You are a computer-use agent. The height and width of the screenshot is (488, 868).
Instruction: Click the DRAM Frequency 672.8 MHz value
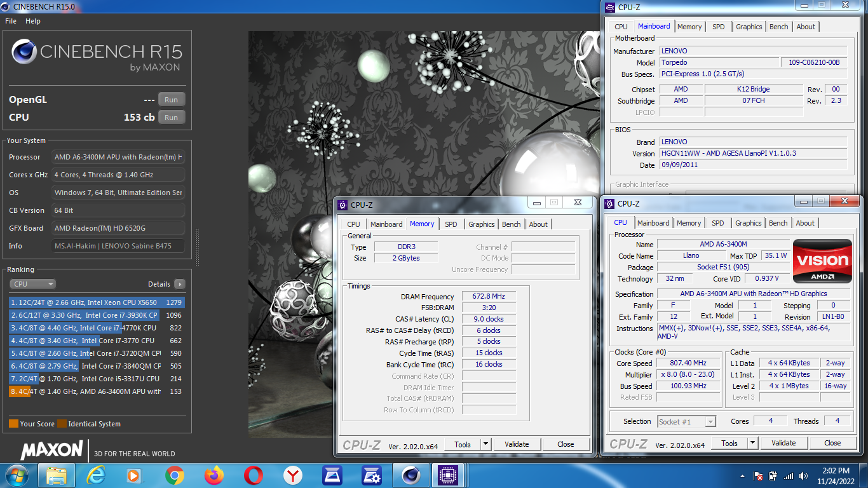pyautogui.click(x=489, y=297)
